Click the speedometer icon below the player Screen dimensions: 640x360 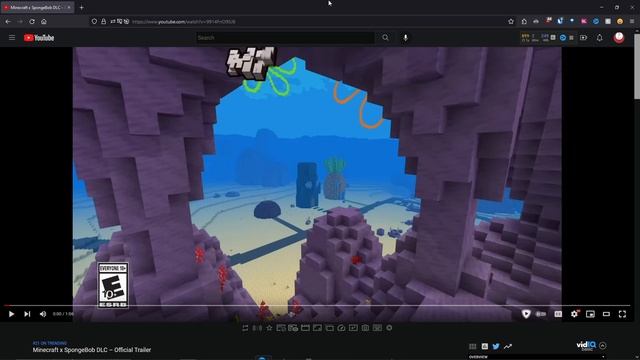[341, 328]
